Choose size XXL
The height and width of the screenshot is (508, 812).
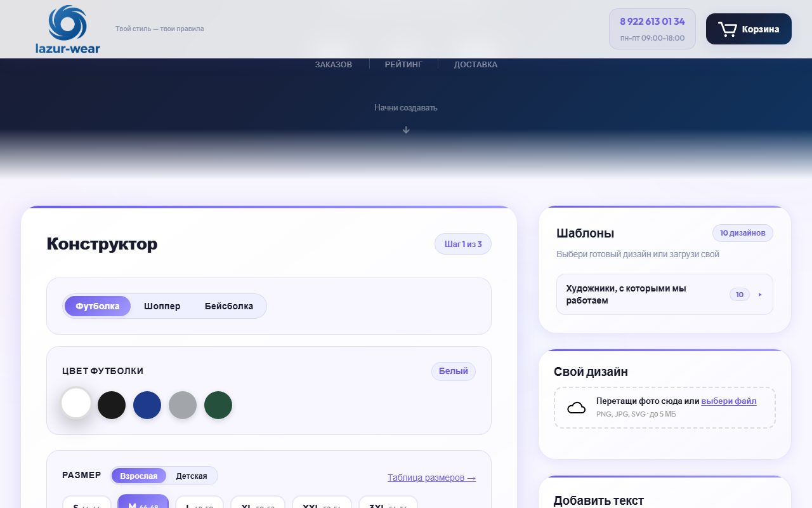click(x=322, y=502)
